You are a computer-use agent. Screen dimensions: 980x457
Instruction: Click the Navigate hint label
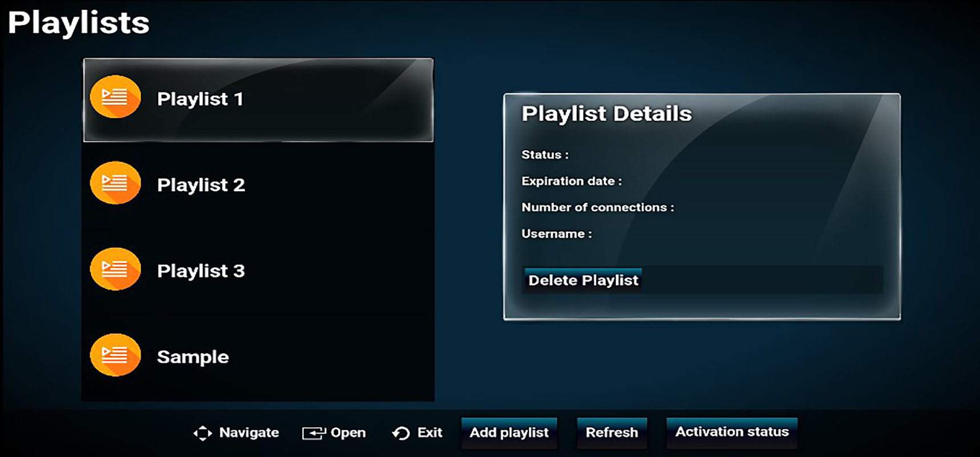click(x=249, y=433)
